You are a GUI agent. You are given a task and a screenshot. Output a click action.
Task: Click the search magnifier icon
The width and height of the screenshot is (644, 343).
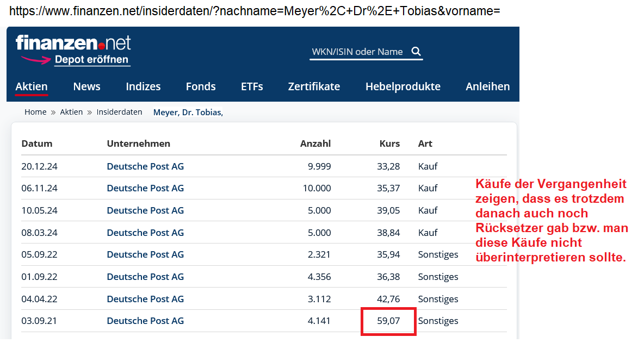tap(416, 51)
